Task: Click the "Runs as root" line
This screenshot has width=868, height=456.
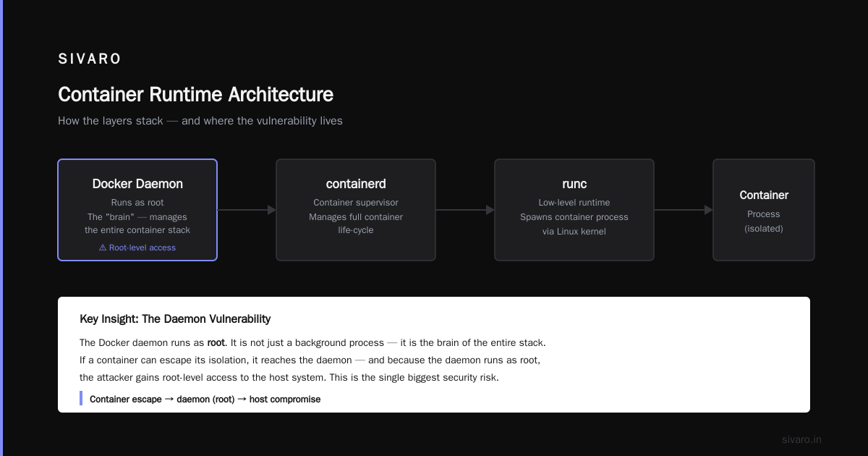Action: point(137,203)
